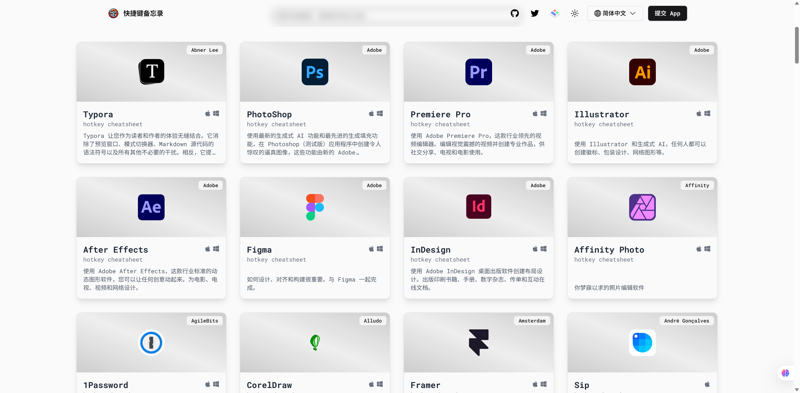Screen dimensions: 800x393
Task: Select the Sip card title
Action: [x=582, y=385]
